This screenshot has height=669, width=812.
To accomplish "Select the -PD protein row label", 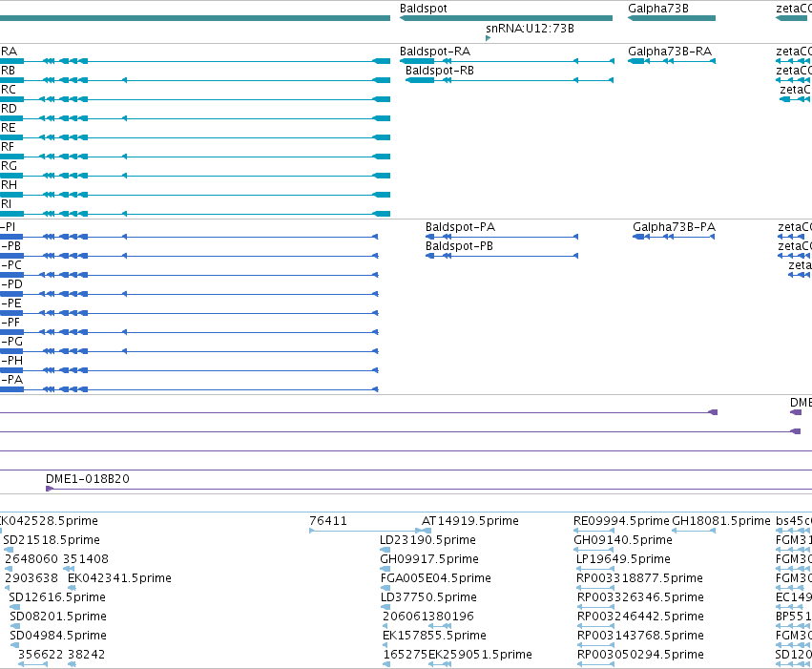I will (x=11, y=284).
